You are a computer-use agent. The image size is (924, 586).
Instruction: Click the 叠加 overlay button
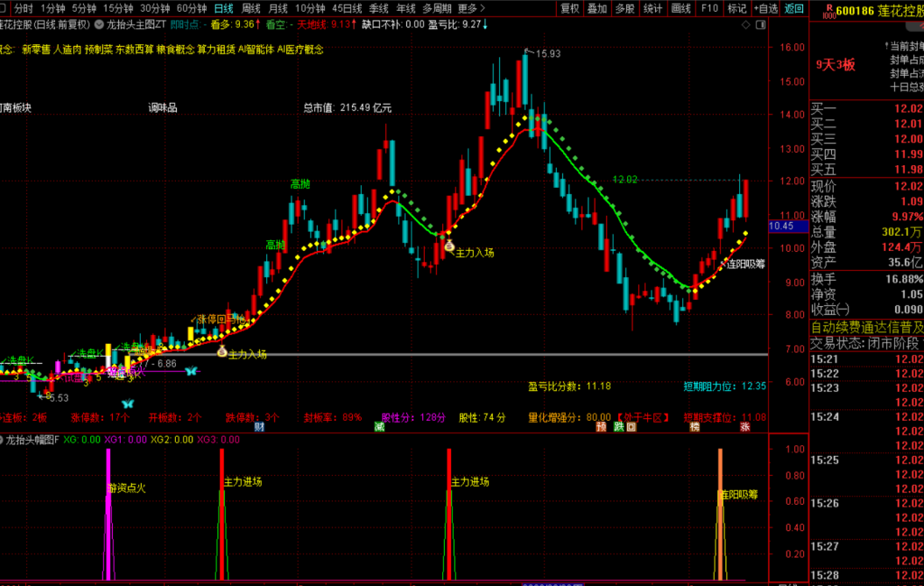click(597, 8)
